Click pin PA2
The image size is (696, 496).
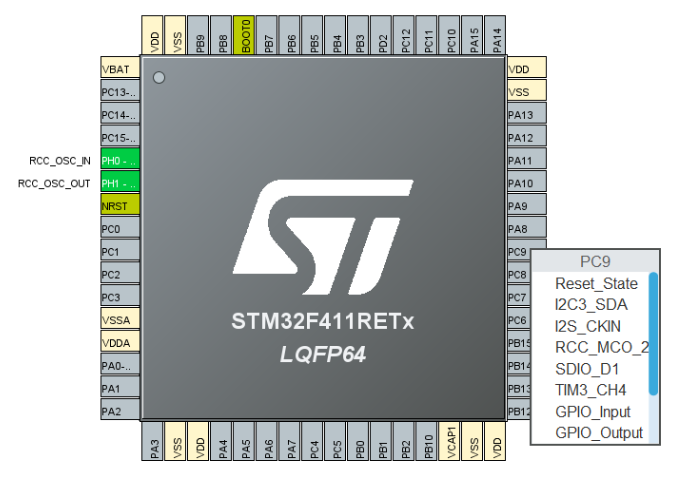point(120,409)
